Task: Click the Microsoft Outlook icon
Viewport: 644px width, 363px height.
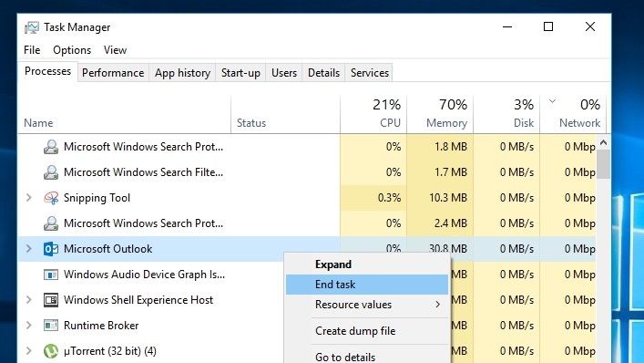Action: pos(51,249)
